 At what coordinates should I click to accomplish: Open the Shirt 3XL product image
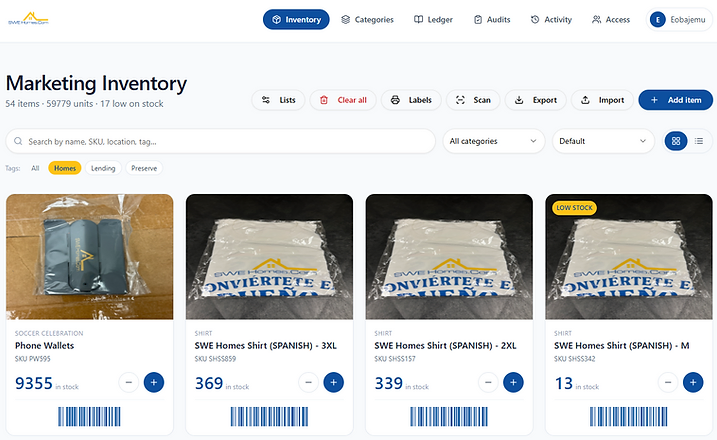(x=269, y=257)
